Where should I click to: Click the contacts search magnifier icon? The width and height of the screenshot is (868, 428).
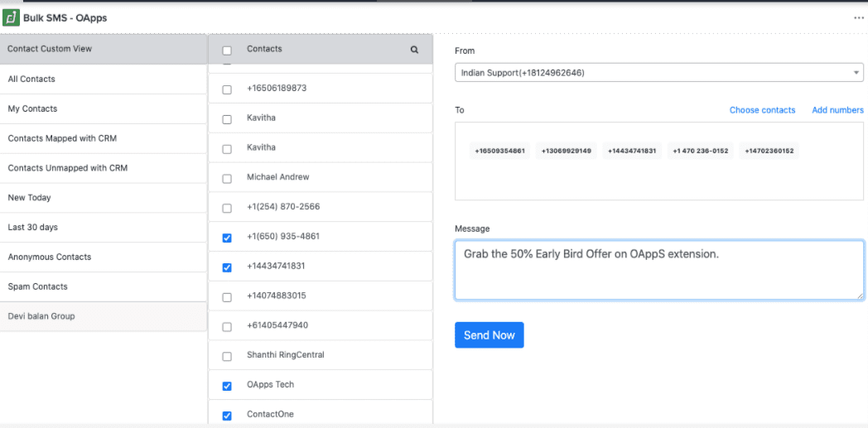pos(414,49)
